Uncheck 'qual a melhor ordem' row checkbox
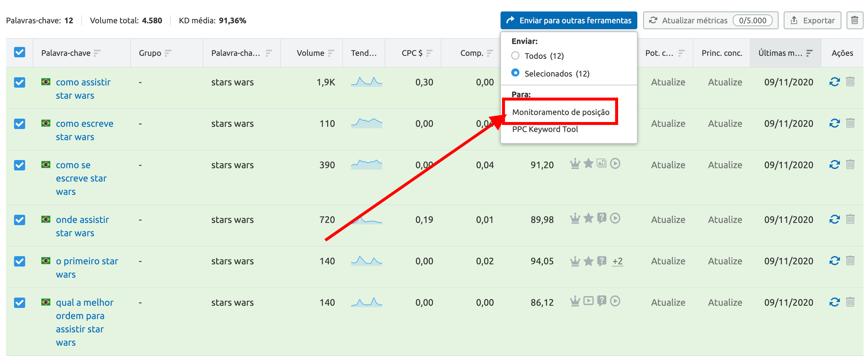868x356 pixels. pos(20,302)
